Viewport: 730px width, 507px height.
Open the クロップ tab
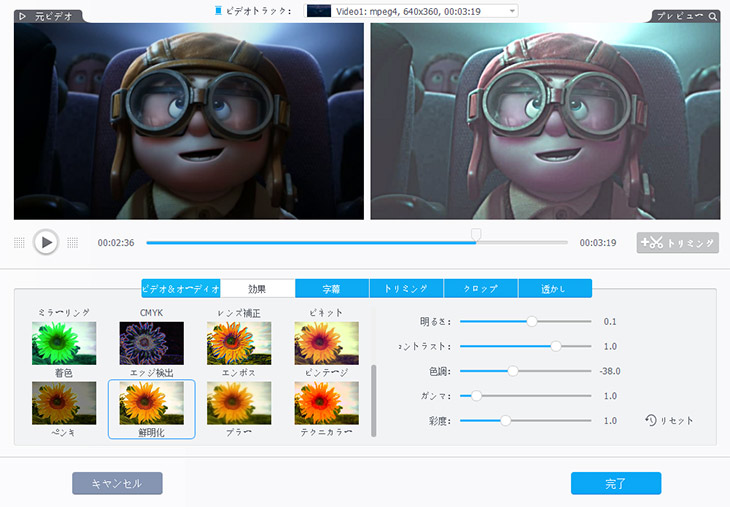coord(481,288)
